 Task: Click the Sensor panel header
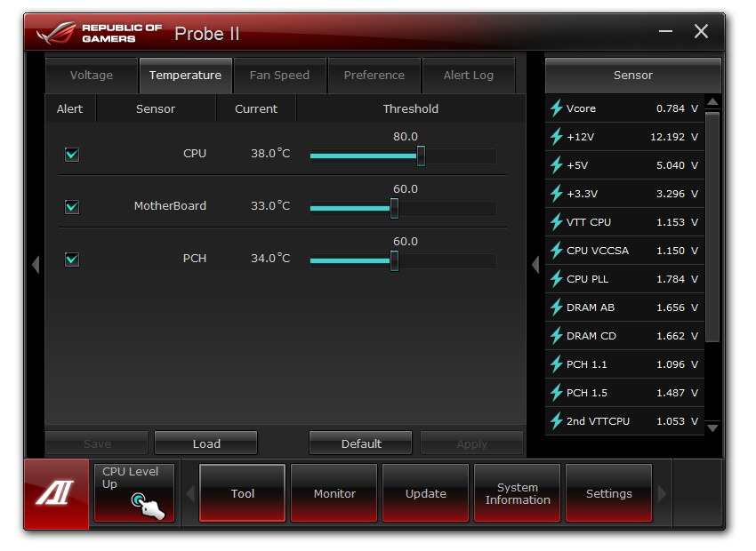(633, 76)
